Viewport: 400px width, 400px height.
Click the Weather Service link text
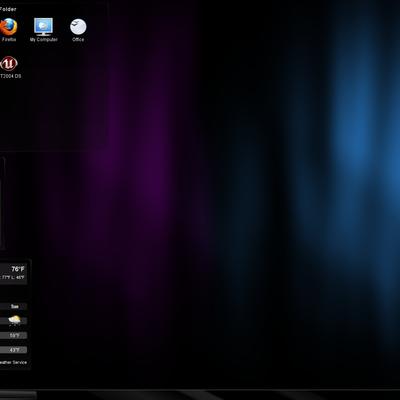click(13, 362)
